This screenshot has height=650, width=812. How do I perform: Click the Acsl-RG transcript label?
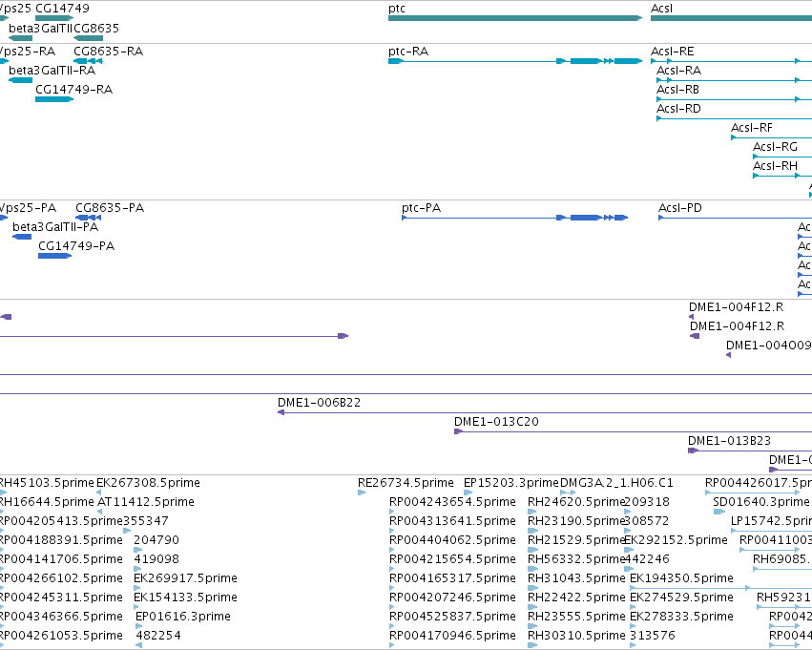pyautogui.click(x=775, y=147)
